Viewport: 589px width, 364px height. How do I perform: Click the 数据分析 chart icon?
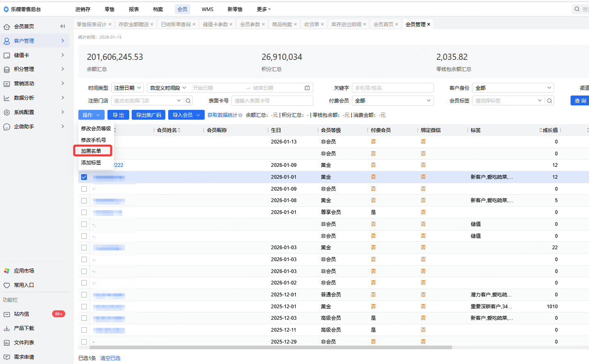pyautogui.click(x=7, y=98)
